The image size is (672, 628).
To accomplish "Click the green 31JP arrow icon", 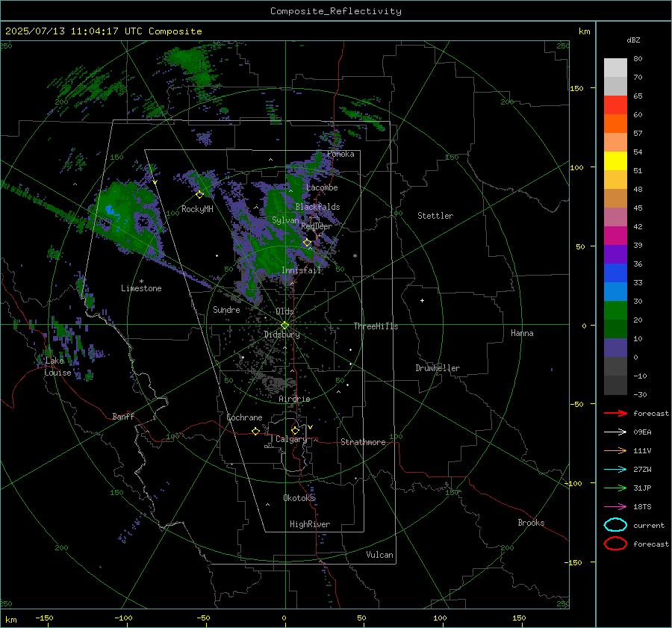I will point(615,488).
